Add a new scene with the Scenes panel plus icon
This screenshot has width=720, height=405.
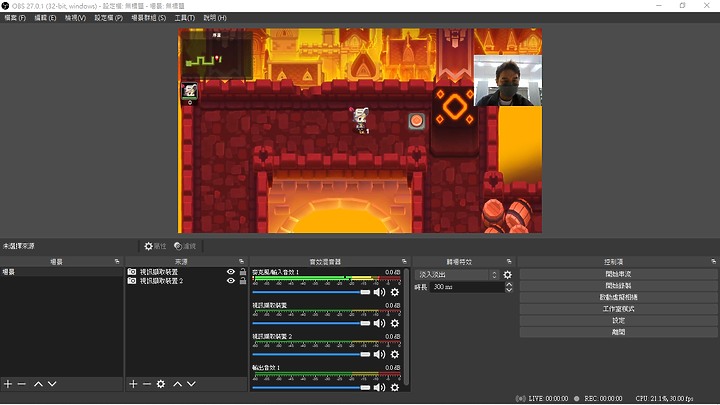[x=8, y=384]
